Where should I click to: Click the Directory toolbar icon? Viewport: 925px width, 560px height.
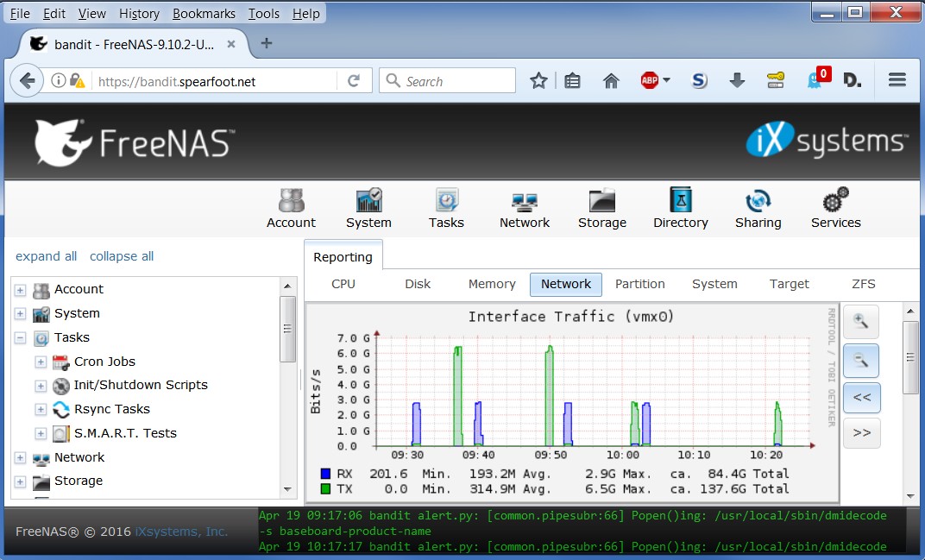point(680,201)
